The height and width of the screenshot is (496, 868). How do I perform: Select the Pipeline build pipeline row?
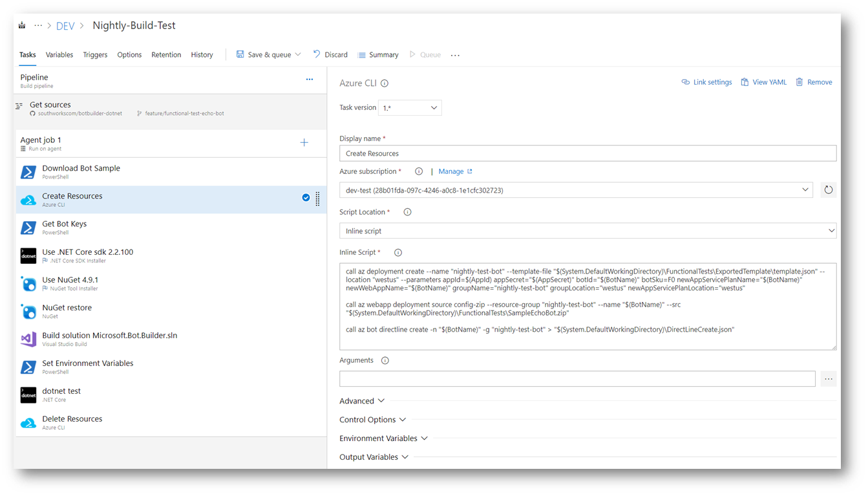point(171,81)
